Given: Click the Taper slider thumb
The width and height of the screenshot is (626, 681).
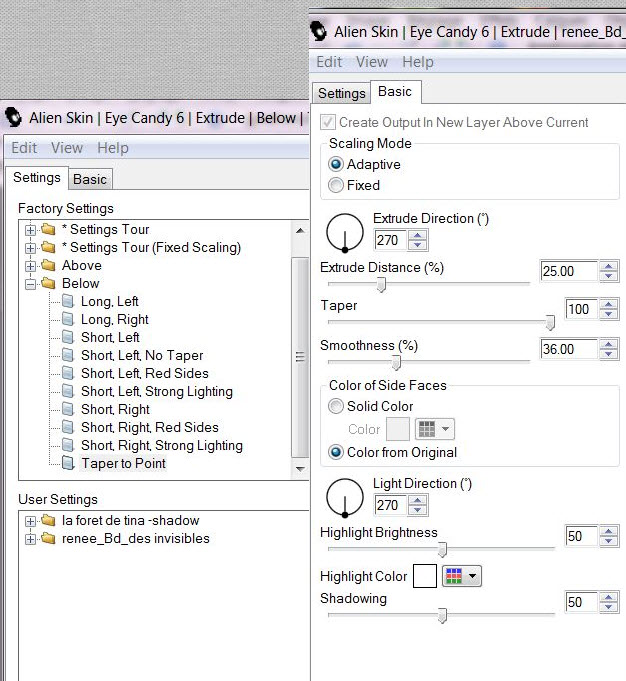Looking at the screenshot, I should pos(550,323).
